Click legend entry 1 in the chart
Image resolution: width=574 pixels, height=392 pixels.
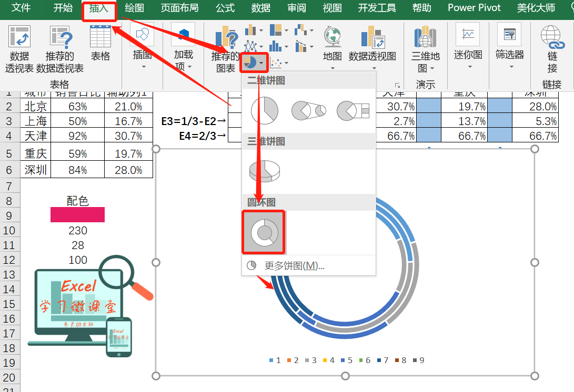[275, 360]
